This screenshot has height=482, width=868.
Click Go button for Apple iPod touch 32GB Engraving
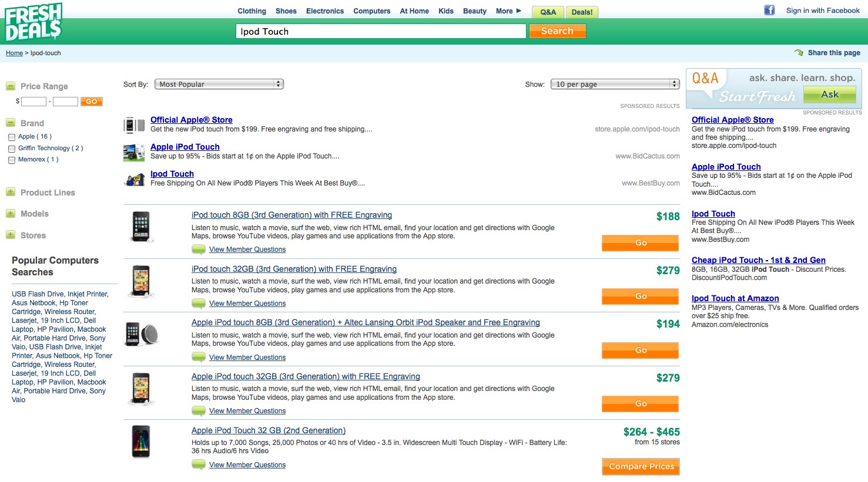coord(641,404)
